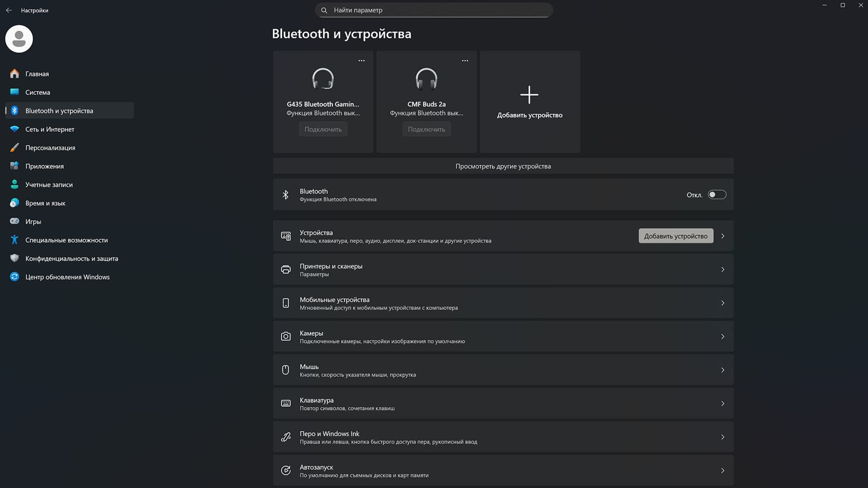Viewport: 868px width, 488px height.
Task: Select the Сеть и Интернет globe icon
Action: point(14,129)
